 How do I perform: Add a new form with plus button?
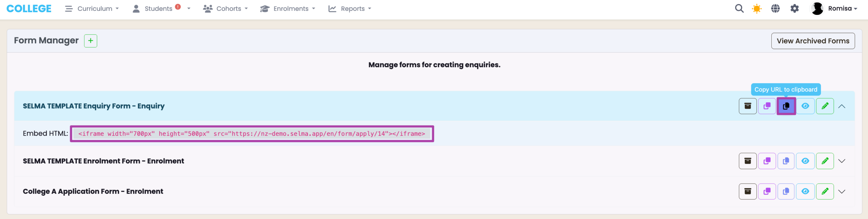pos(91,41)
